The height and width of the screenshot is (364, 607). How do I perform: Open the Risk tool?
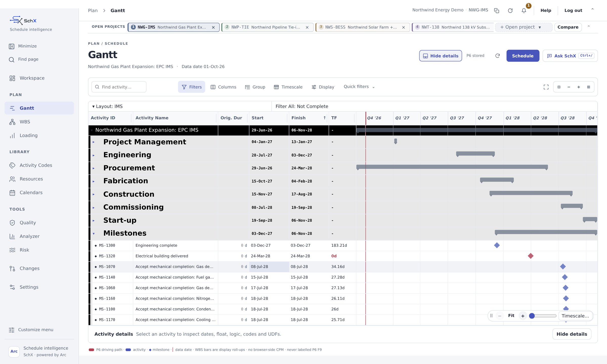pos(39,250)
